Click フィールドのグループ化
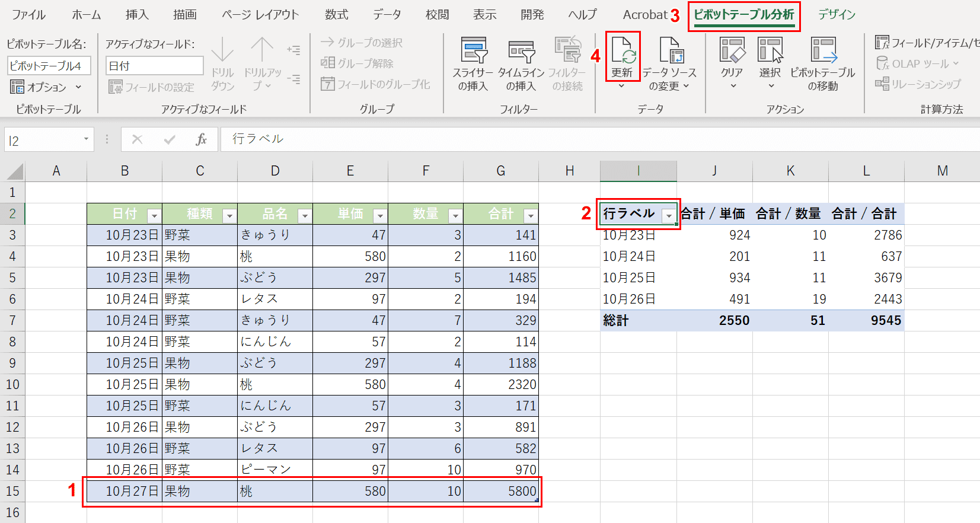The width and height of the screenshot is (980, 523). (x=375, y=84)
